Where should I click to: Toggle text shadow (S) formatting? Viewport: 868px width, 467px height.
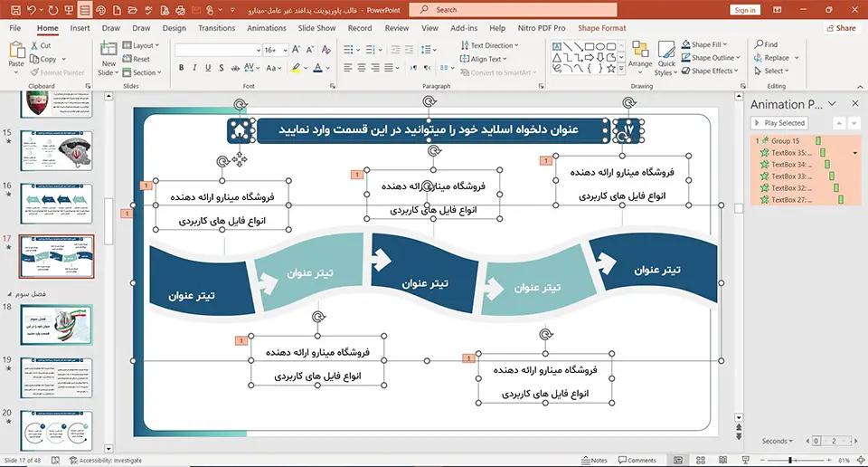(221, 68)
